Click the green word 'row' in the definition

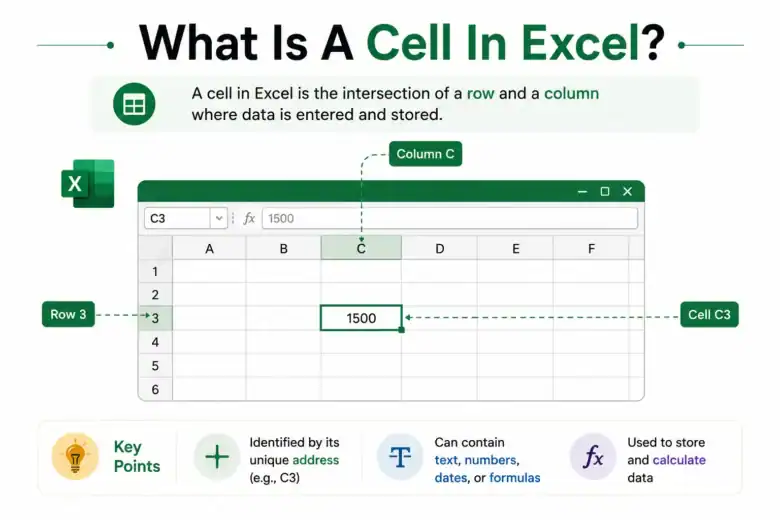pos(481,94)
